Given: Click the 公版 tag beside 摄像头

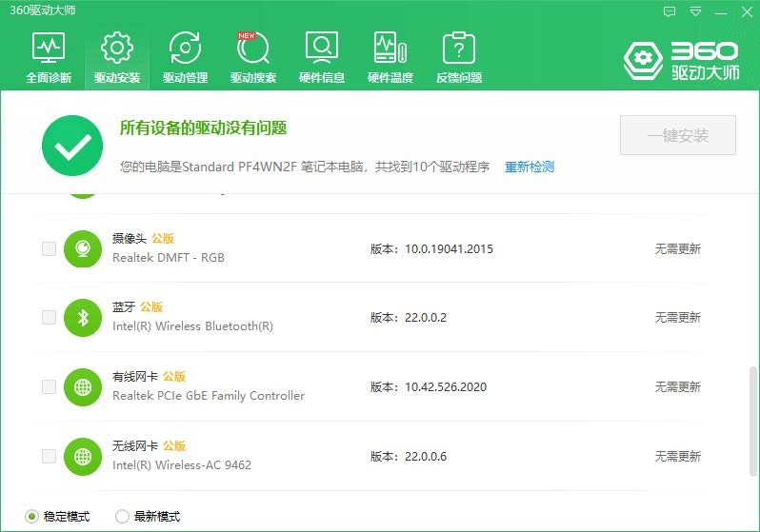Looking at the screenshot, I should click(x=163, y=238).
